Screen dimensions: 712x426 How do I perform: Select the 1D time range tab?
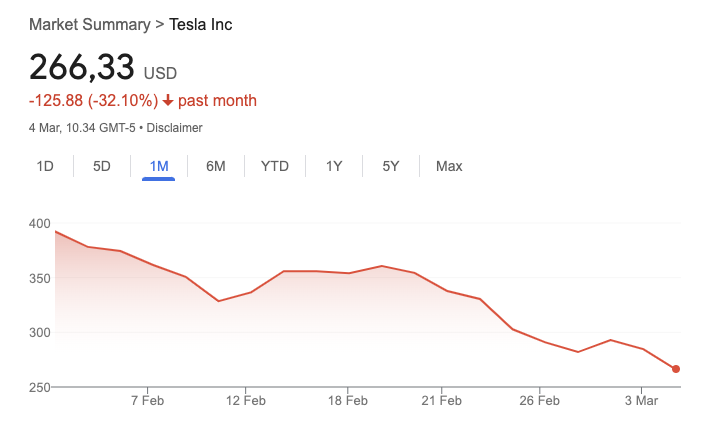click(x=45, y=166)
